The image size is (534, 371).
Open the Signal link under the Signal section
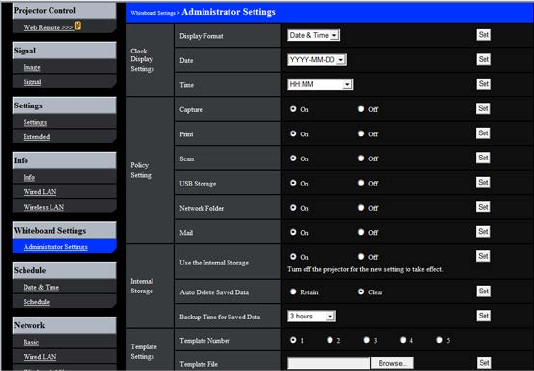click(x=32, y=82)
